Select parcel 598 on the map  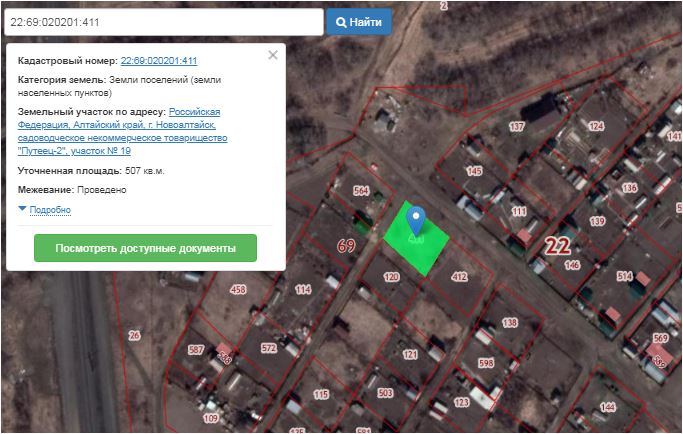tap(486, 364)
